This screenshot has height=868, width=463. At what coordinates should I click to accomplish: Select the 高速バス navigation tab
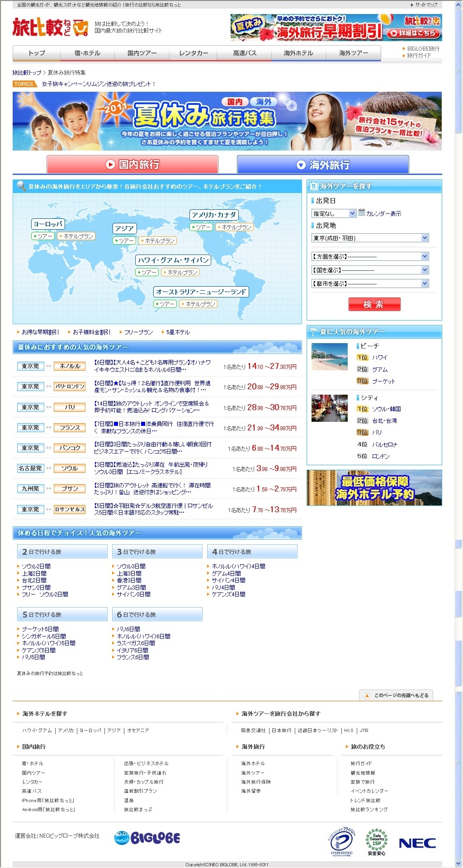click(x=245, y=53)
